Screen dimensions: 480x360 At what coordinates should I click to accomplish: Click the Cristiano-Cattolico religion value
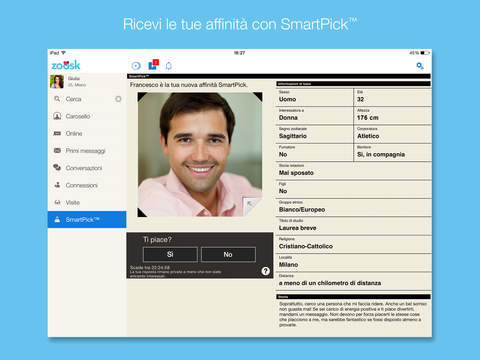(306, 246)
